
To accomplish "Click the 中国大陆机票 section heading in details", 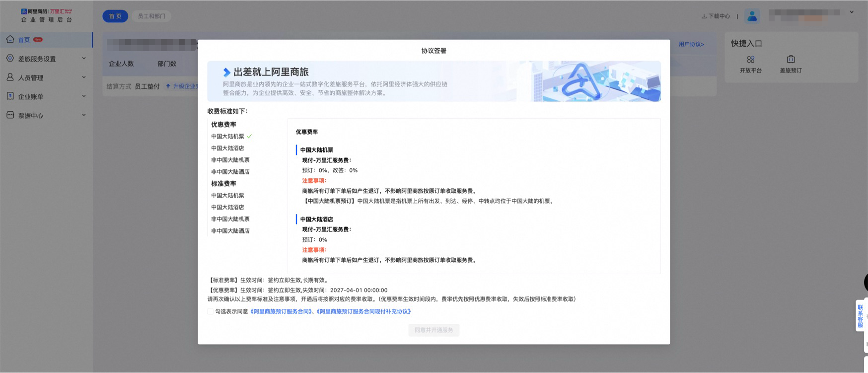I will [316, 150].
